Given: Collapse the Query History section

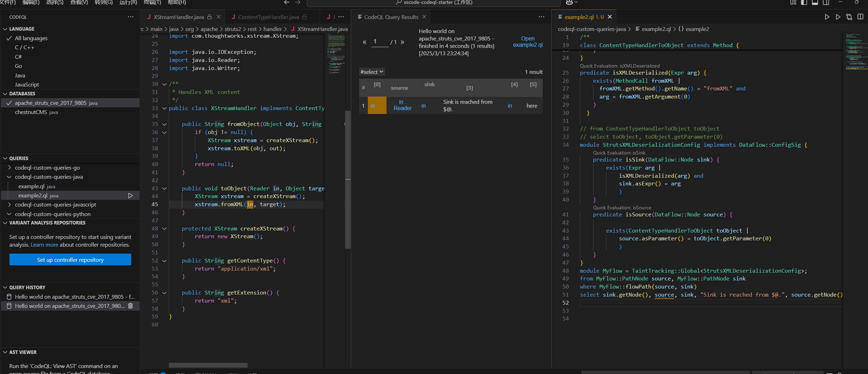Looking at the screenshot, I should 27,287.
